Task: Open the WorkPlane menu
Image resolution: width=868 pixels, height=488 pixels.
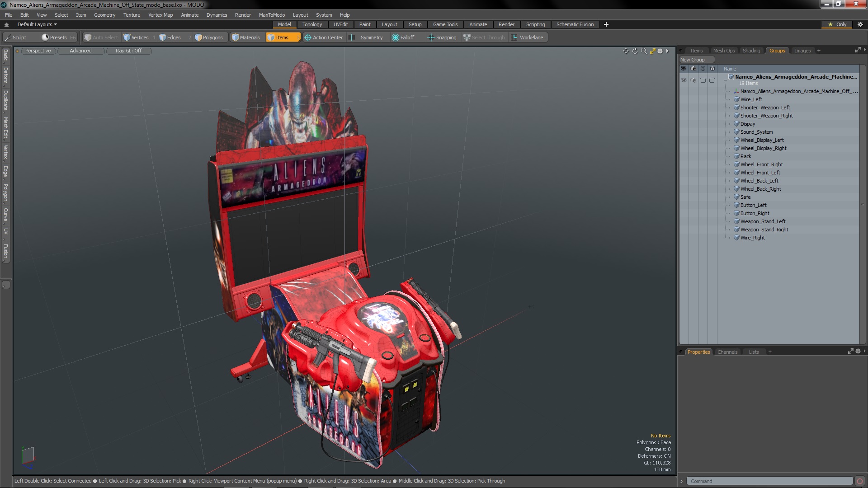Action: pos(527,38)
